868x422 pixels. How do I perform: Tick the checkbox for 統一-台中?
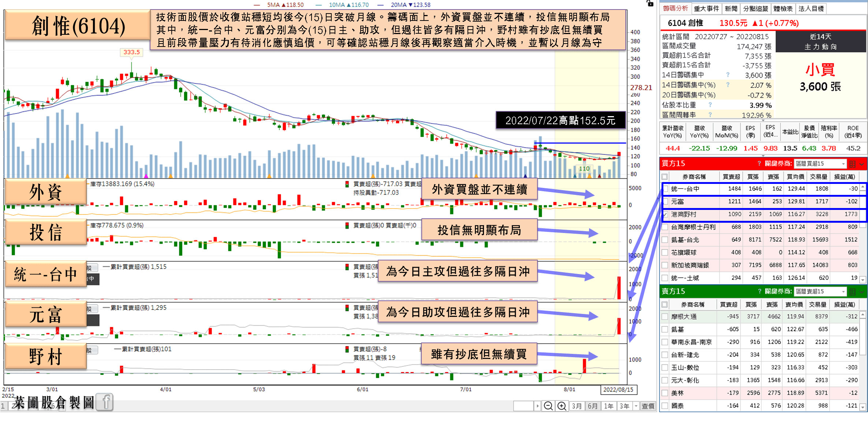[x=665, y=189]
